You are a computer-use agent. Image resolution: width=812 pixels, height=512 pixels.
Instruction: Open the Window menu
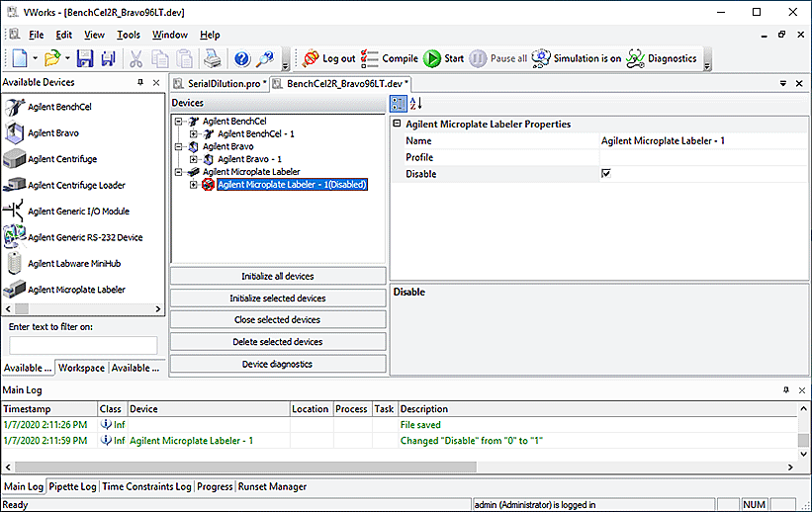pyautogui.click(x=170, y=35)
